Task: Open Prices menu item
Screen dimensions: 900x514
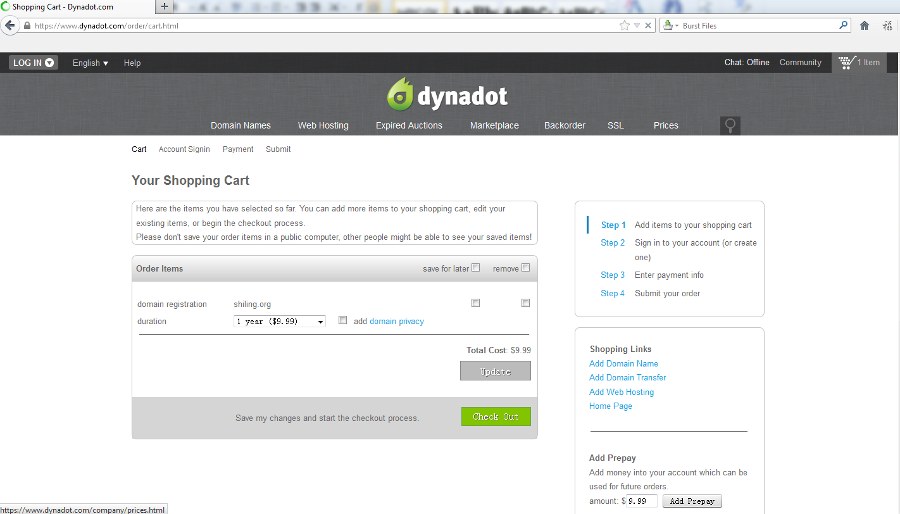Action: pyautogui.click(x=666, y=125)
